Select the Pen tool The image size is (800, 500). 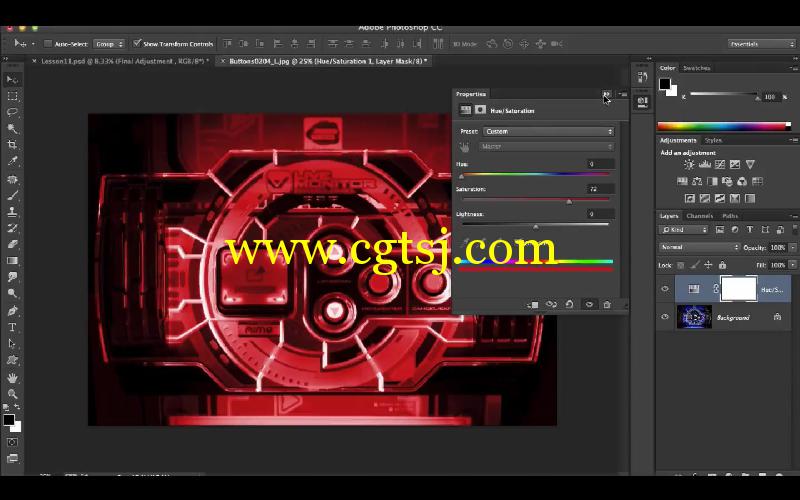pos(12,310)
